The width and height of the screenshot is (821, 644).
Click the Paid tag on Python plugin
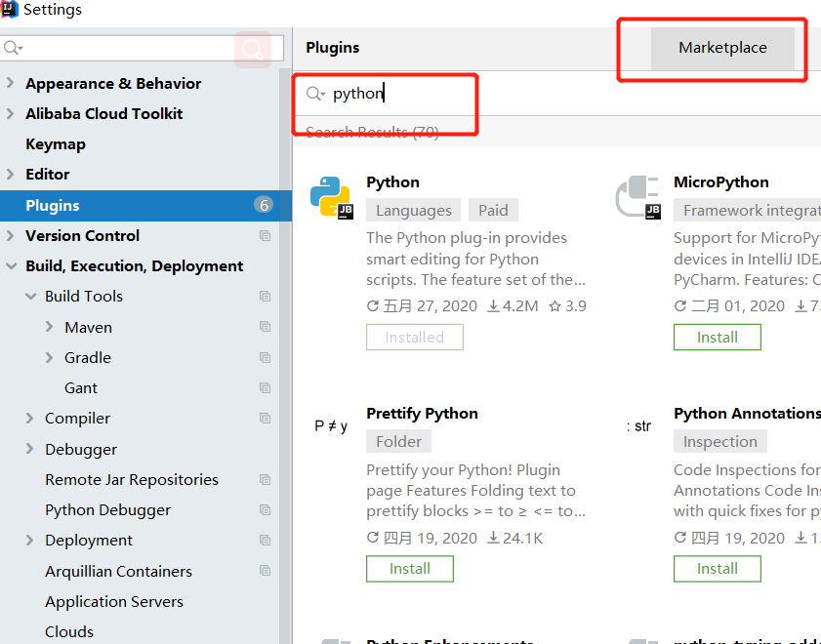(493, 211)
